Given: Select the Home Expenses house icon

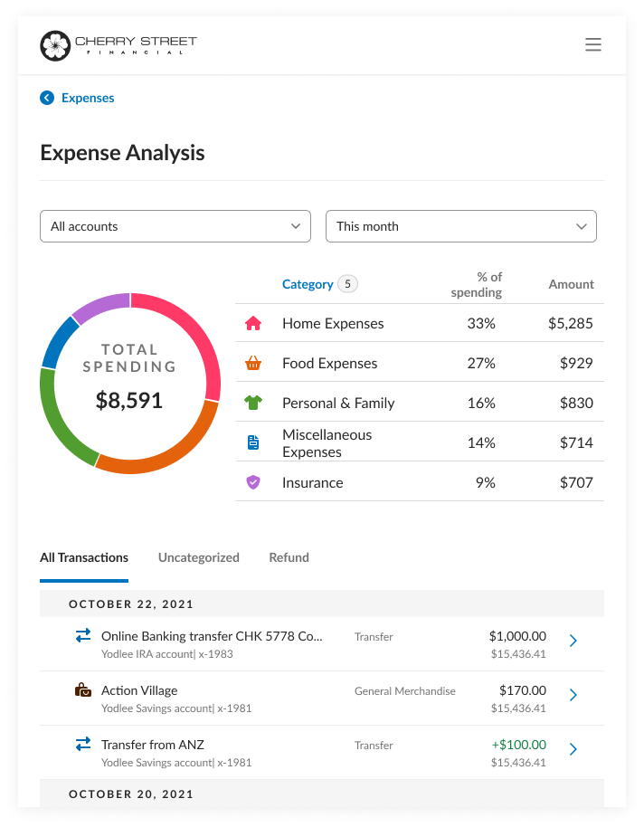Looking at the screenshot, I should click(253, 323).
